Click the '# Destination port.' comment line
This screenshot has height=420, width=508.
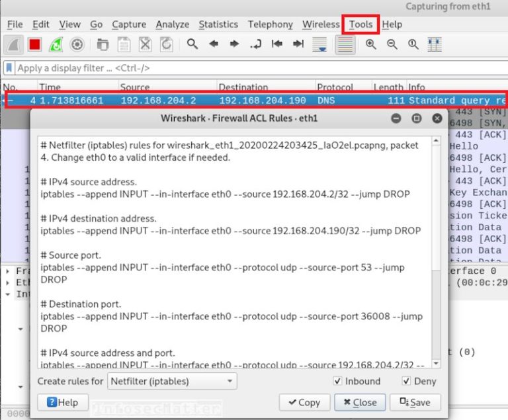click(x=81, y=304)
